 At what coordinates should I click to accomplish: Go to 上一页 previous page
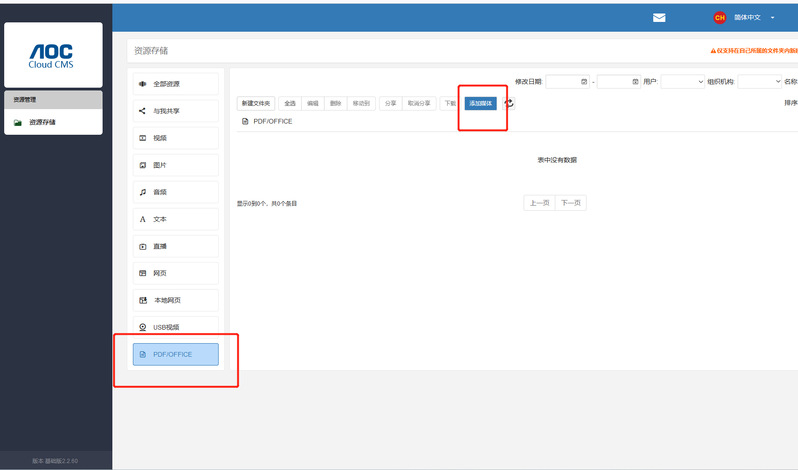click(x=539, y=203)
